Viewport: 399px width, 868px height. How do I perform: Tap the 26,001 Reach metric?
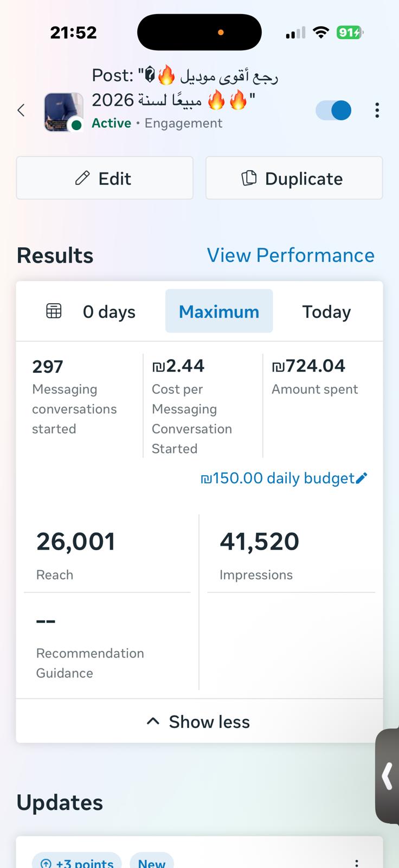tap(76, 542)
